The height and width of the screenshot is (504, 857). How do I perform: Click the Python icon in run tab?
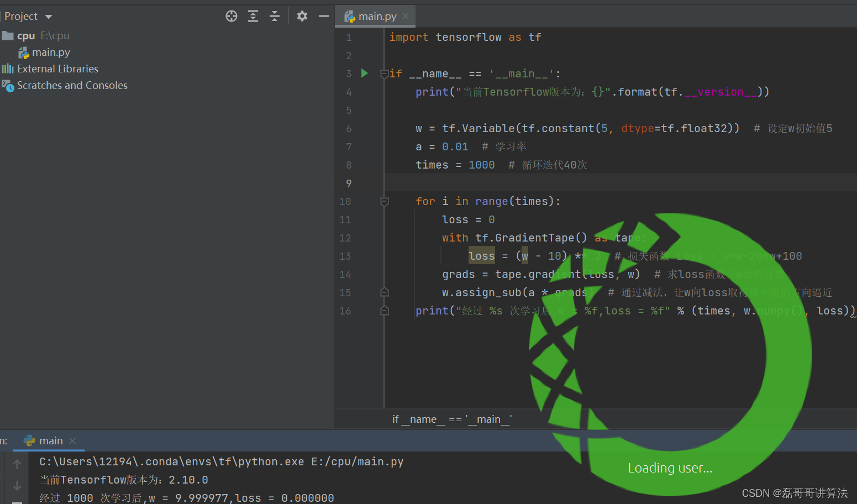29,440
